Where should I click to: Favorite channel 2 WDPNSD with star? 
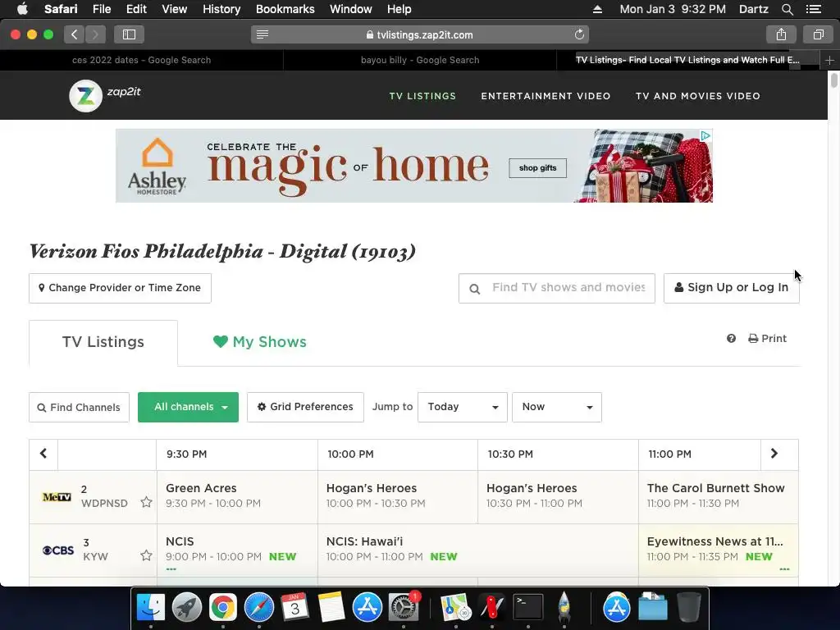point(146,503)
